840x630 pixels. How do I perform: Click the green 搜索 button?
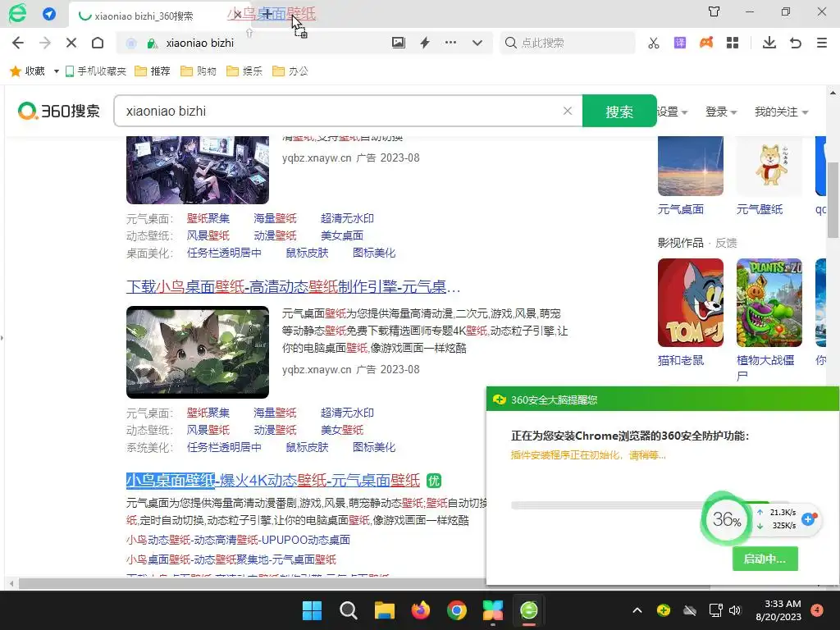(619, 111)
